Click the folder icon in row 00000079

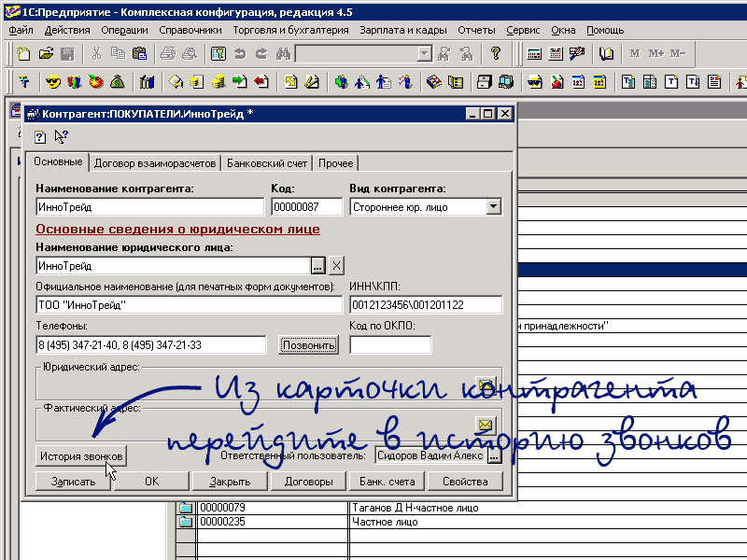pyautogui.click(x=185, y=508)
